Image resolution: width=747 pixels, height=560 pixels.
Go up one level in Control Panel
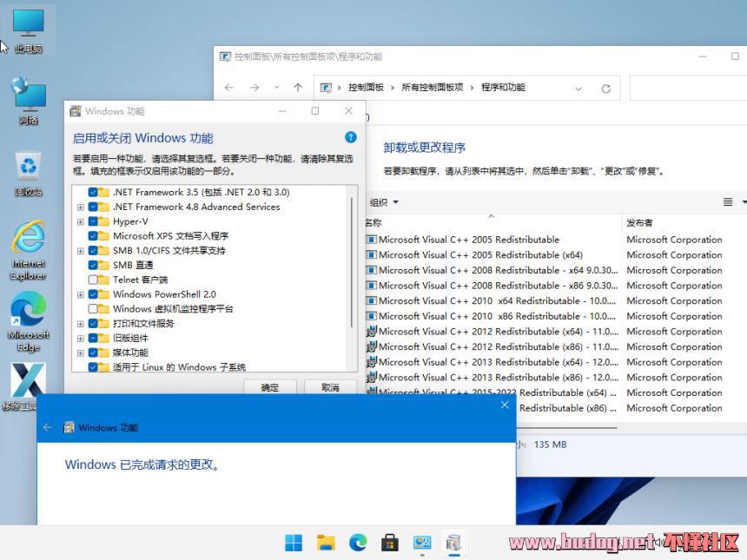tap(298, 88)
